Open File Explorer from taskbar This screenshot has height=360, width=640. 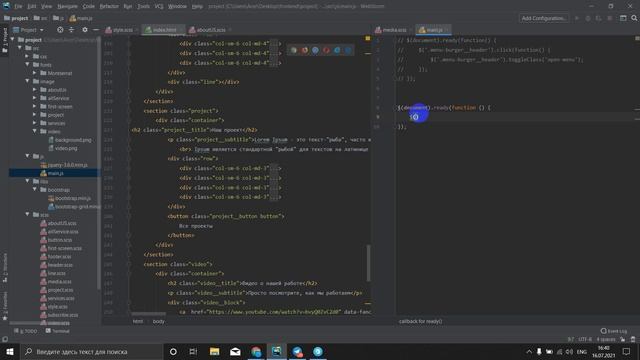(x=214, y=351)
